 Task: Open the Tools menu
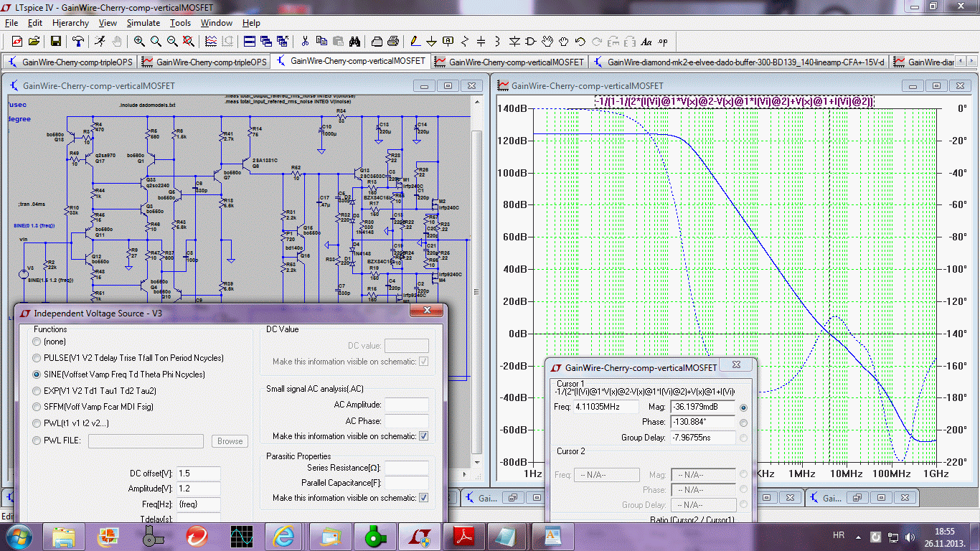(x=180, y=23)
